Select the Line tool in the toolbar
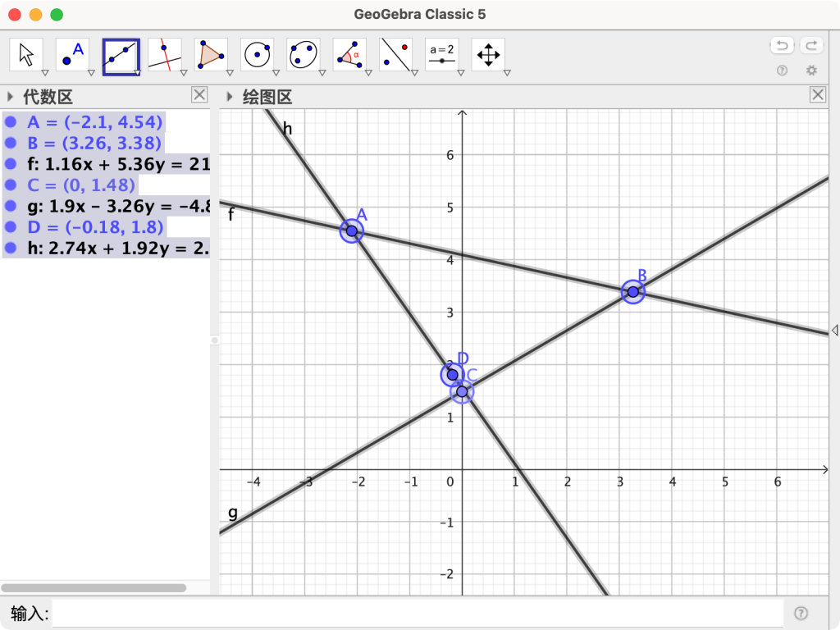Screen dimensions: 840x630 pos(119,55)
